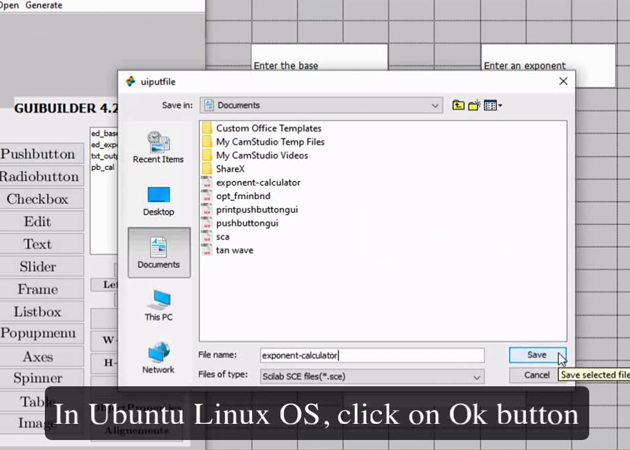Screen dimensions: 630x450
Task: Open the Generate menu
Action: pyautogui.click(x=43, y=5)
